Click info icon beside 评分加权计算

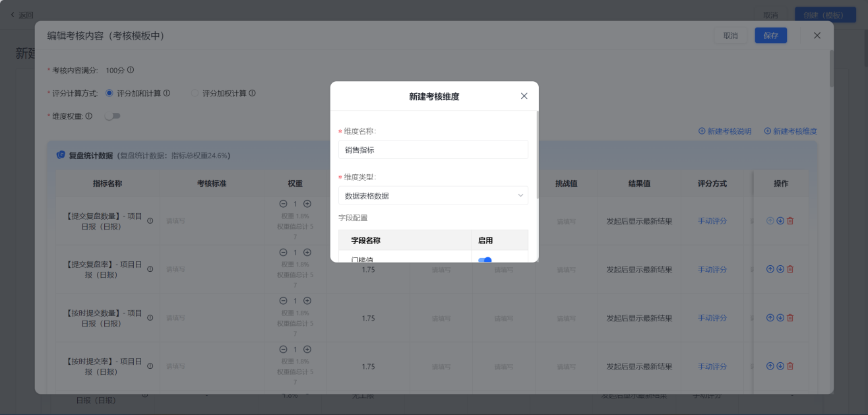[252, 93]
